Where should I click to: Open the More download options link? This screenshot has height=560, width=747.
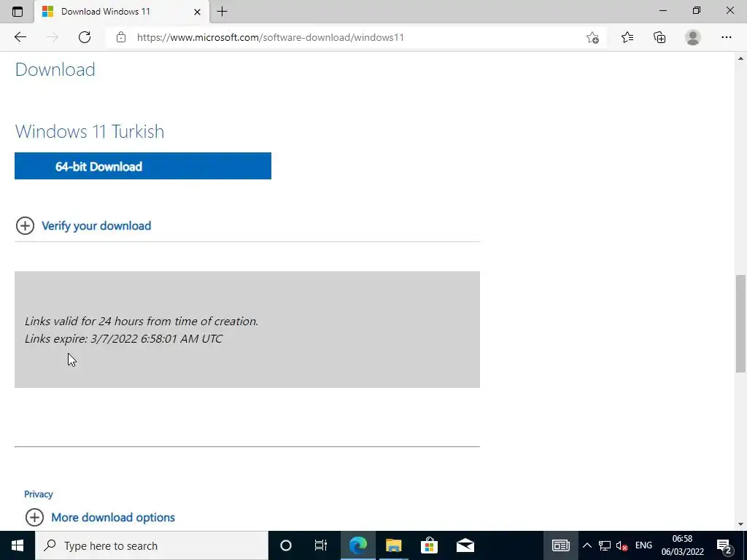(x=113, y=518)
